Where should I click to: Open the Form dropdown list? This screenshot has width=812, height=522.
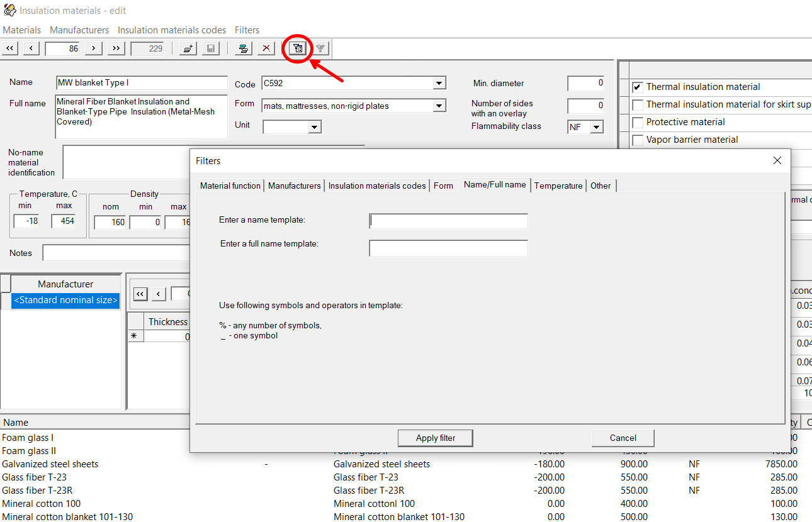click(x=439, y=106)
